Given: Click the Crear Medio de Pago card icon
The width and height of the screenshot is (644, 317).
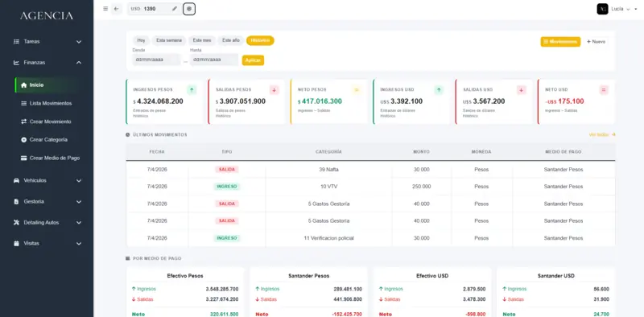Looking at the screenshot, I should click(24, 158).
